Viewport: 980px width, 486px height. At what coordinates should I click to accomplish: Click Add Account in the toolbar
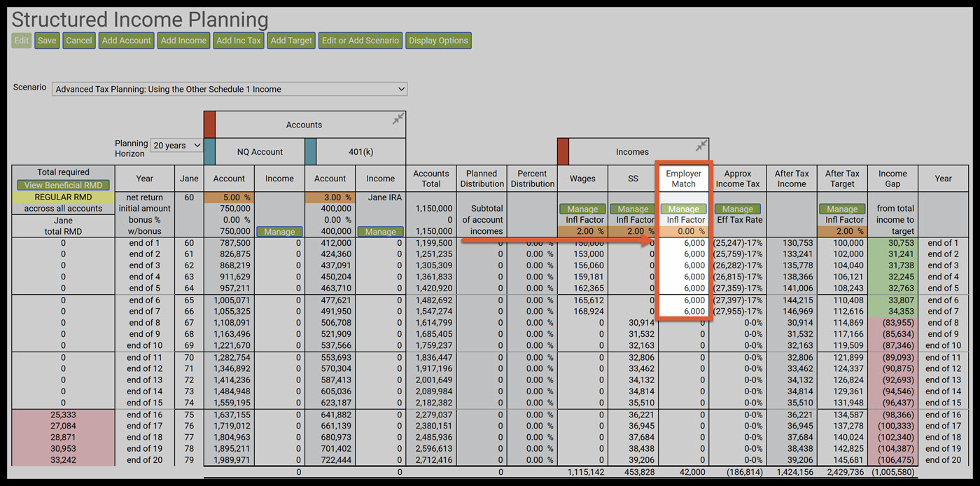(x=126, y=41)
